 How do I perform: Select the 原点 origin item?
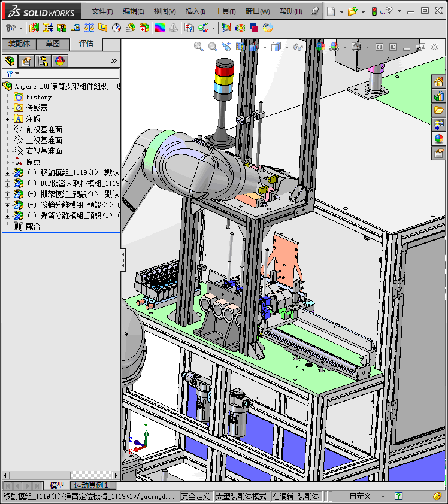pos(33,162)
